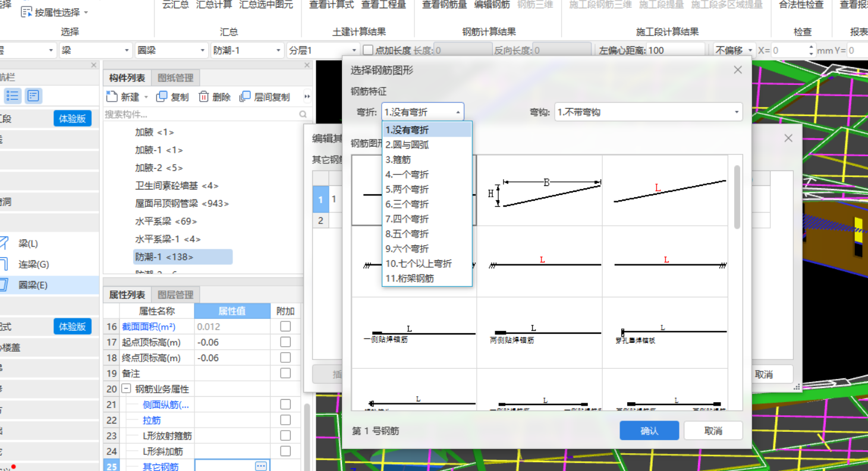Switch to the 图纸管理 tab

[175, 78]
